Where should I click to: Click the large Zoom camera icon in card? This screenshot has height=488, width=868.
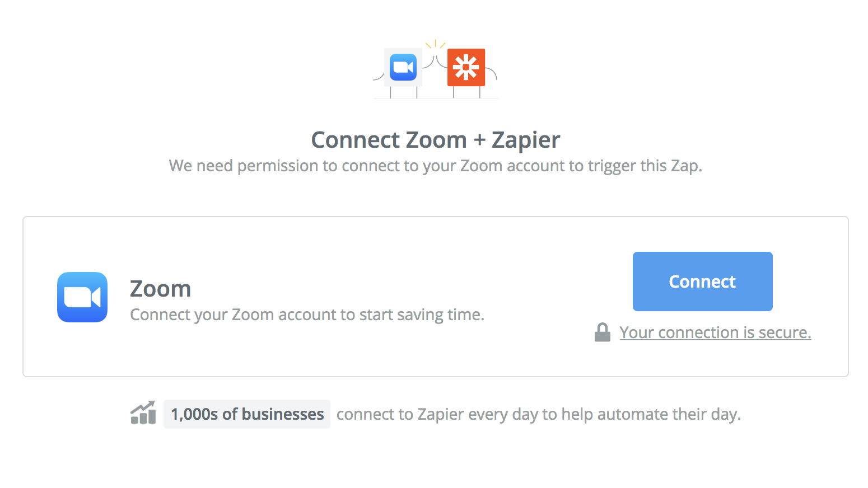(82, 297)
